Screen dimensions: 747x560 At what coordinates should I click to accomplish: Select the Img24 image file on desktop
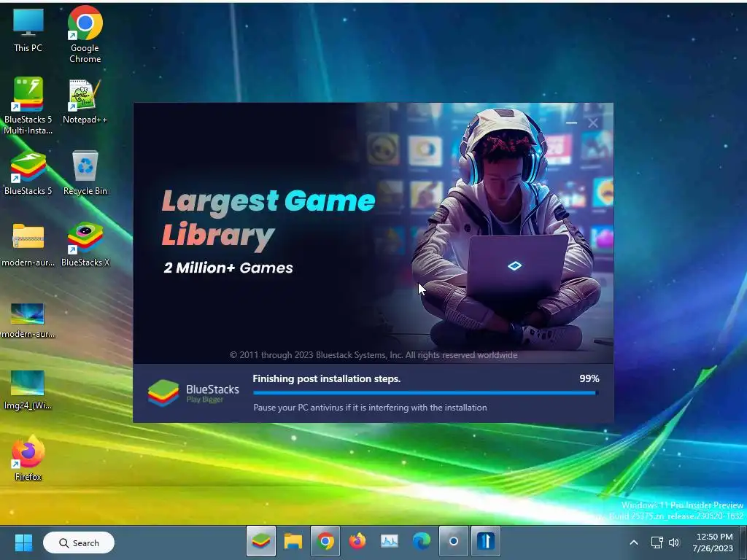[x=28, y=389]
